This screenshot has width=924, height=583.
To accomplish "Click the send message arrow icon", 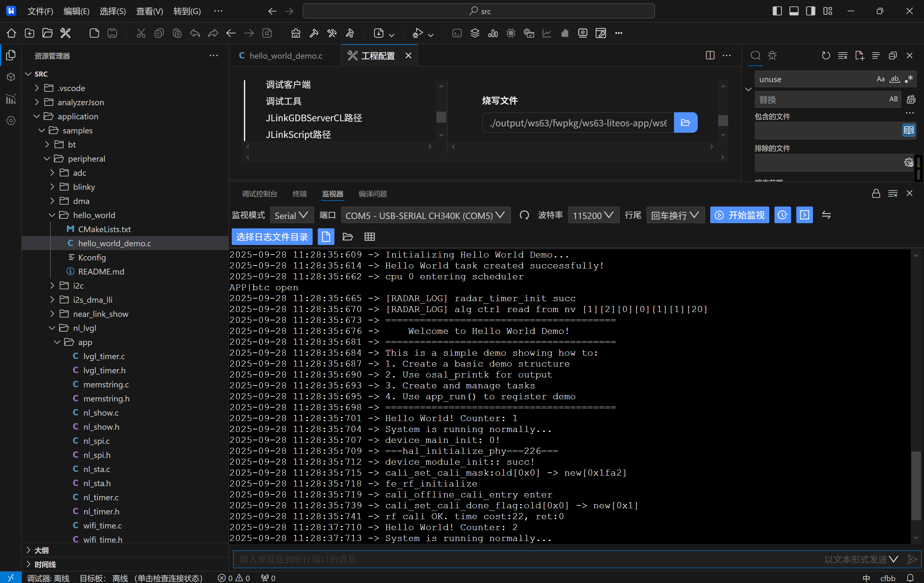I will click(x=912, y=559).
